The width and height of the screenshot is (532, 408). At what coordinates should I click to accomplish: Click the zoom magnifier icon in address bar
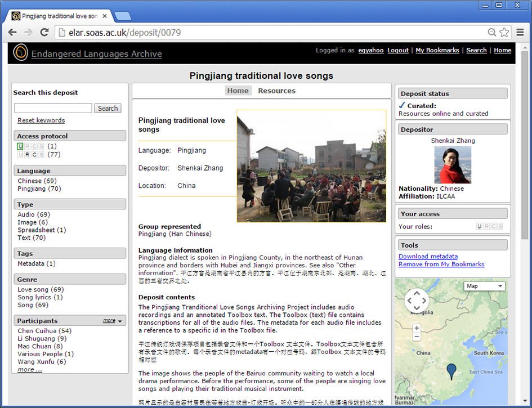coord(491,32)
